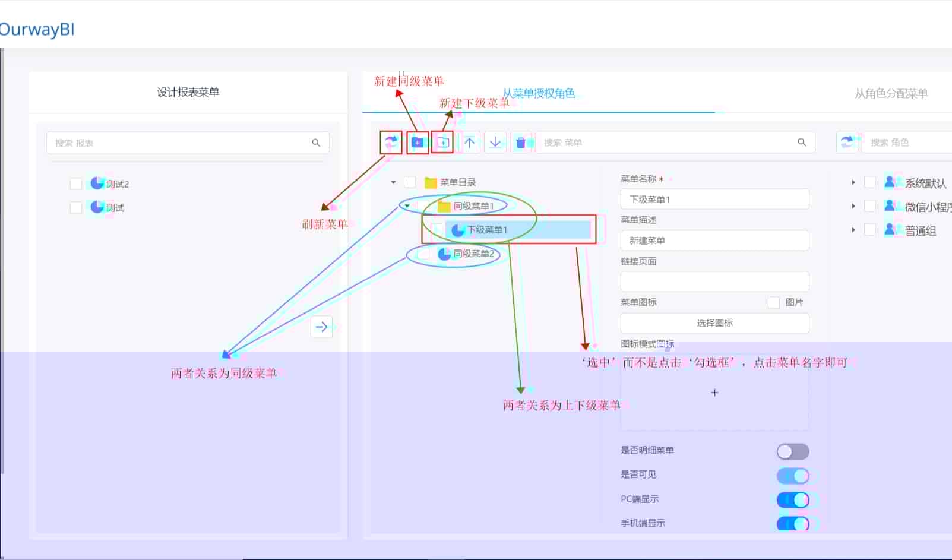Image resolution: width=952 pixels, height=560 pixels.
Task: Click the 测试2 report pie icon
Action: [97, 183]
